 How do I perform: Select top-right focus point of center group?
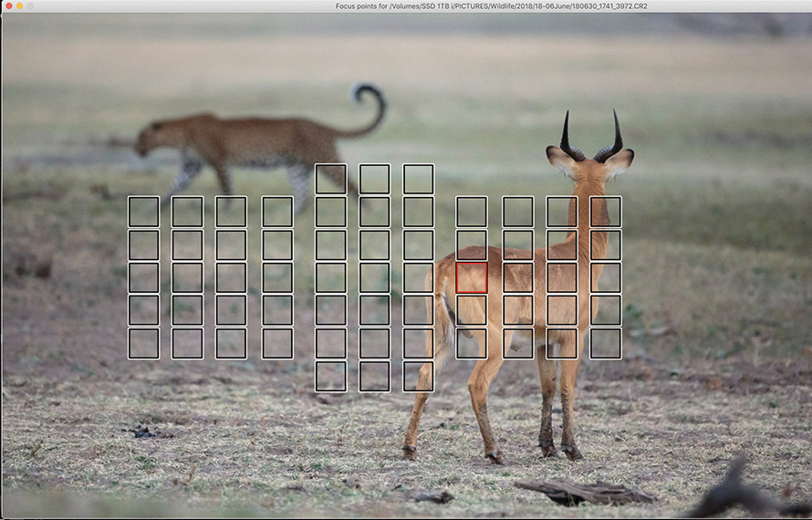[x=419, y=179]
